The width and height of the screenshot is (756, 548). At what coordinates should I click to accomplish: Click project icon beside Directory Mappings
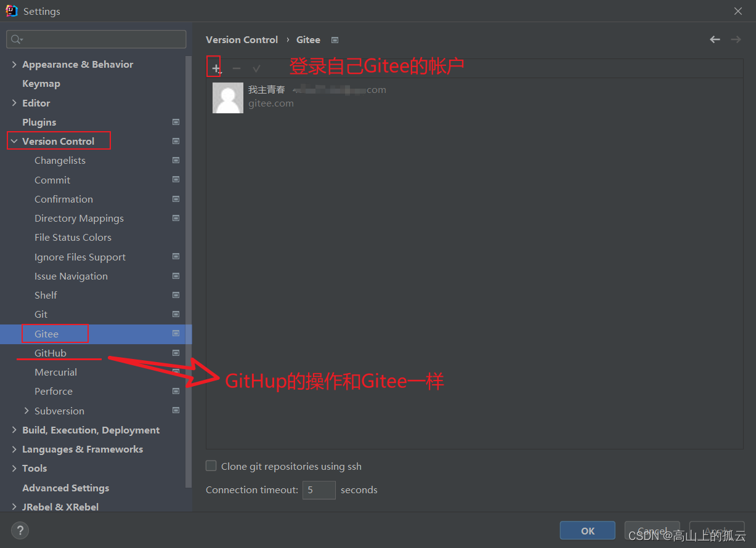[176, 218]
